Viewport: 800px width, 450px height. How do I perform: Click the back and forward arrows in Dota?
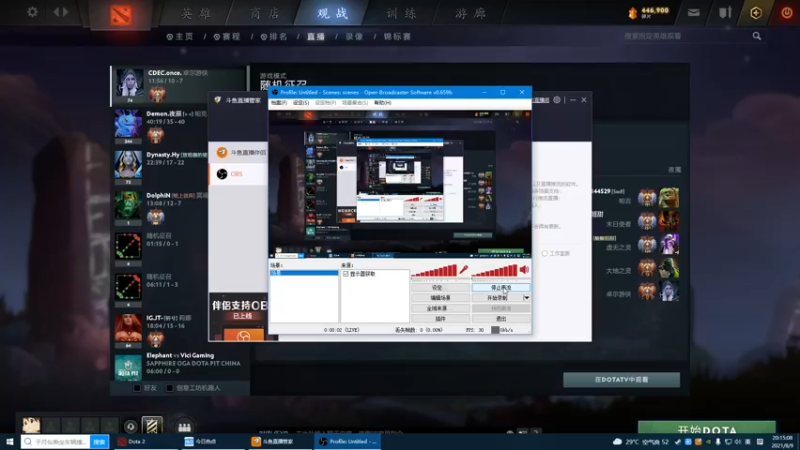(x=61, y=12)
